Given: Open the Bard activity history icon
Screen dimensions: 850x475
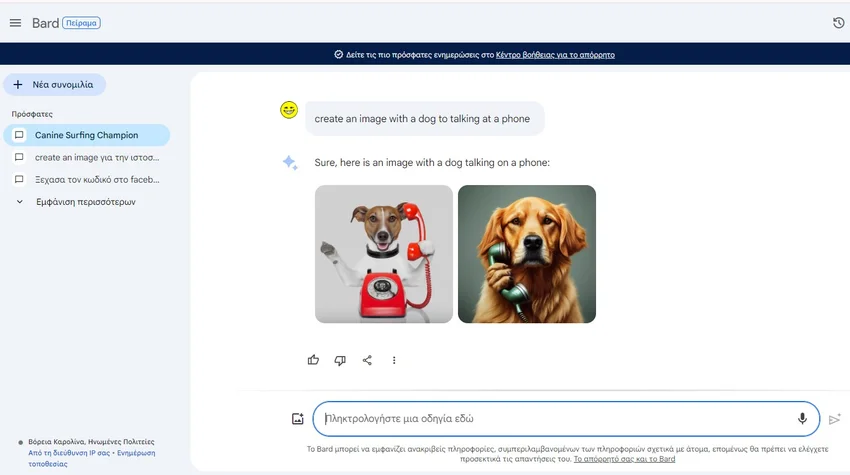Looking at the screenshot, I should tap(838, 23).
